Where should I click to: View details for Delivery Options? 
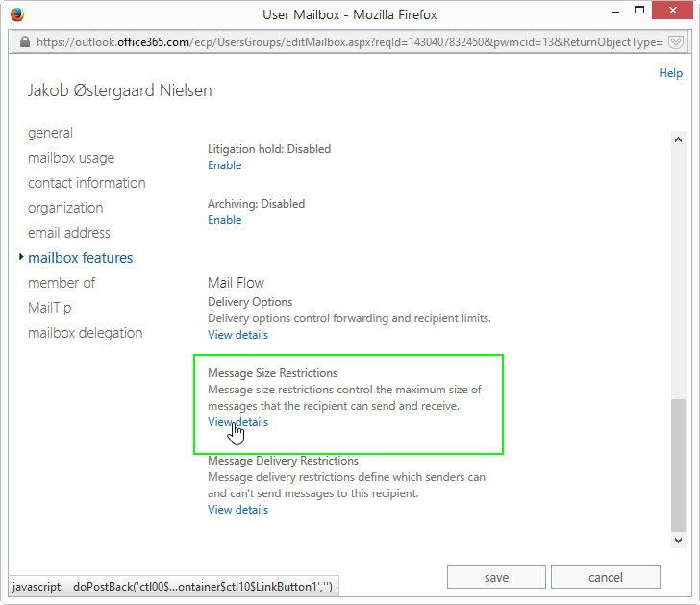(x=237, y=335)
